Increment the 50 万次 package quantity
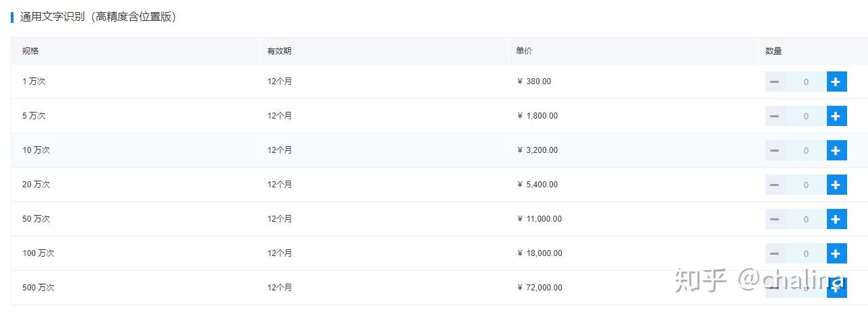 tap(836, 219)
